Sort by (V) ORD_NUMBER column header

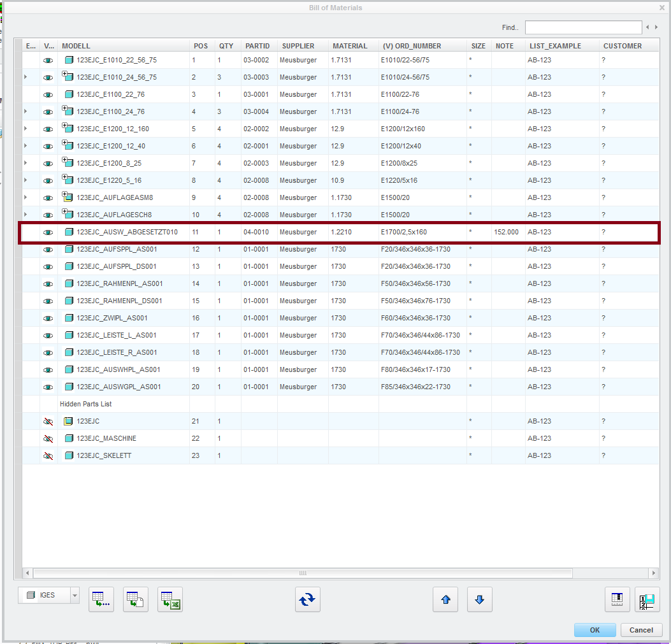click(422, 46)
